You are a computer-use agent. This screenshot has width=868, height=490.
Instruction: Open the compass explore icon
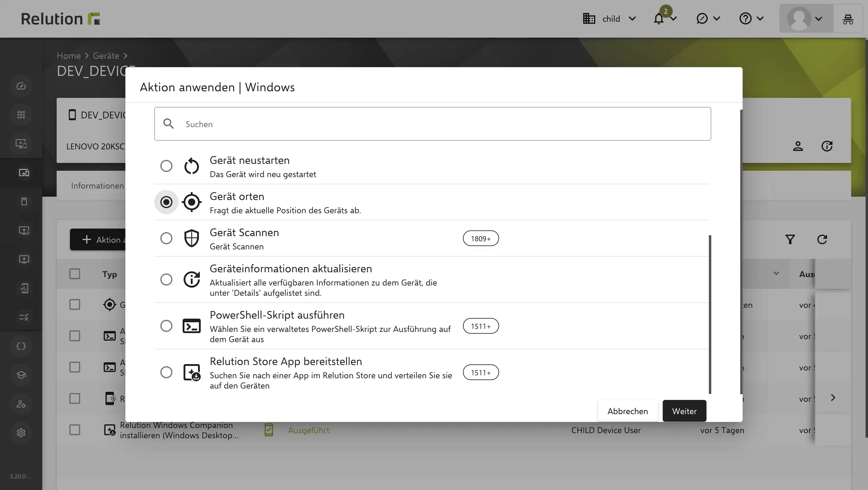[702, 19]
